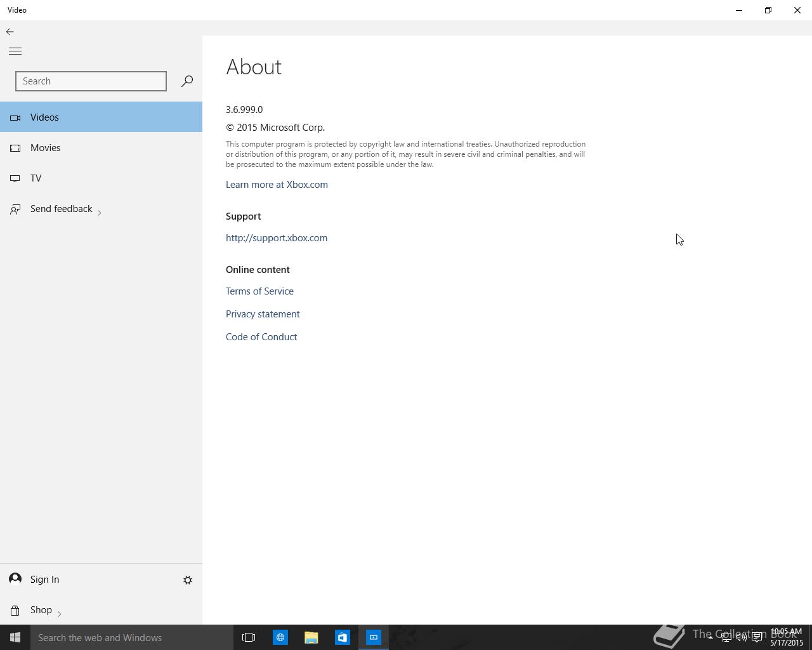Open Learn more at Xbox.com link
Screen dimensions: 812x650
(277, 185)
